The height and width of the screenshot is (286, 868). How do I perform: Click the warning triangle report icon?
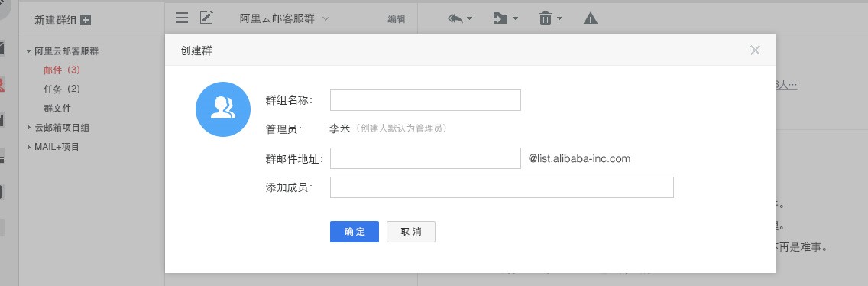[x=591, y=19]
